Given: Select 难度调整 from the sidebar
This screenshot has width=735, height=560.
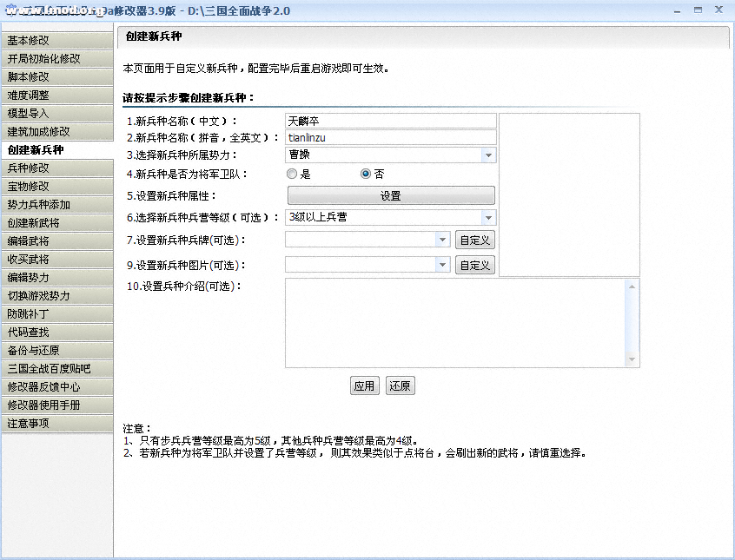Looking at the screenshot, I should [x=56, y=96].
